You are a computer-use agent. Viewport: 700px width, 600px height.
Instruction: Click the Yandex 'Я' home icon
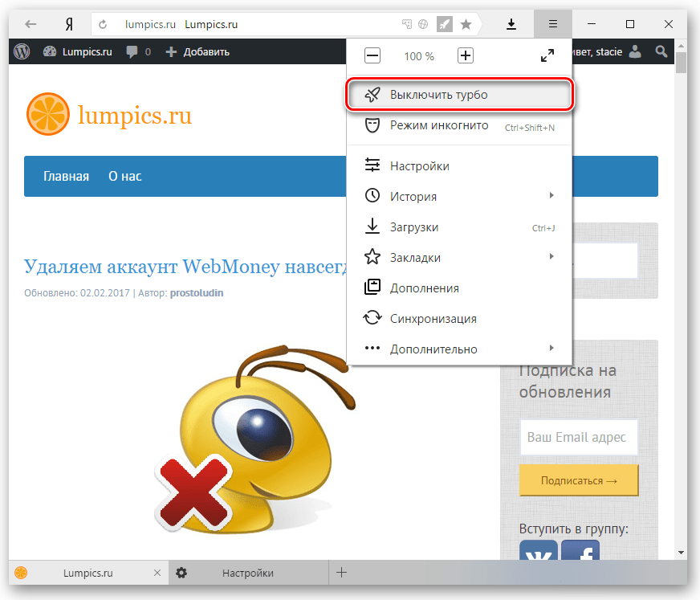(69, 24)
